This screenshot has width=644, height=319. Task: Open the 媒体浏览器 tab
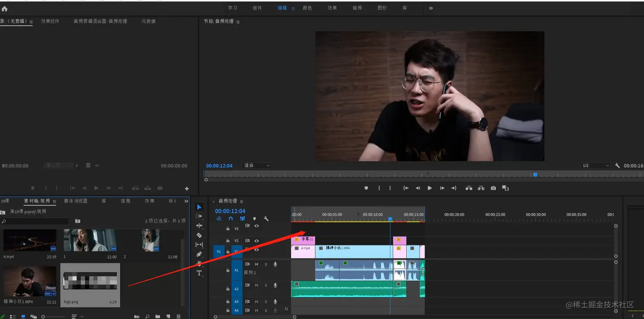pos(76,201)
